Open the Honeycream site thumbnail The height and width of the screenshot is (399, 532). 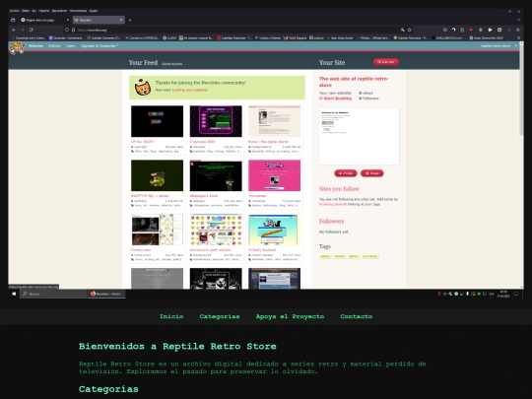coord(157,230)
